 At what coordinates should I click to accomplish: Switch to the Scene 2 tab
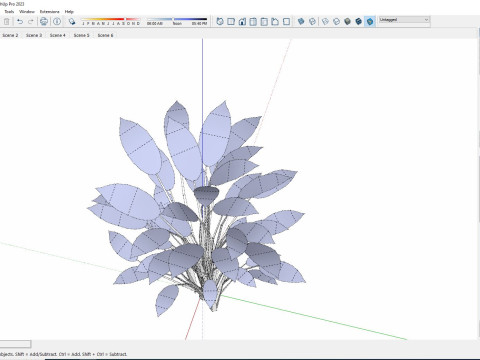pyautogui.click(x=10, y=35)
